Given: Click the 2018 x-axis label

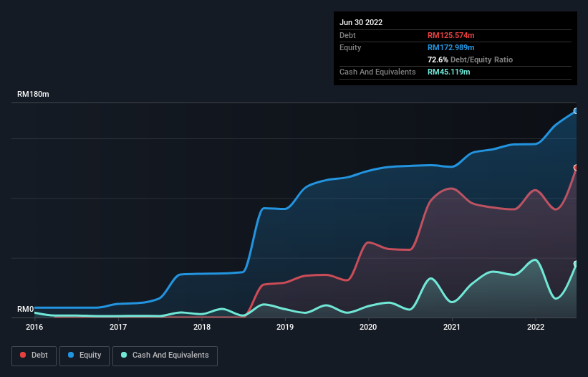Looking at the screenshot, I should pos(202,327).
